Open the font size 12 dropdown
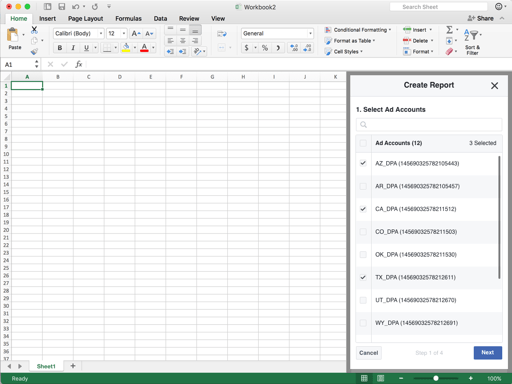Image resolution: width=512 pixels, height=384 pixels. pos(124,33)
